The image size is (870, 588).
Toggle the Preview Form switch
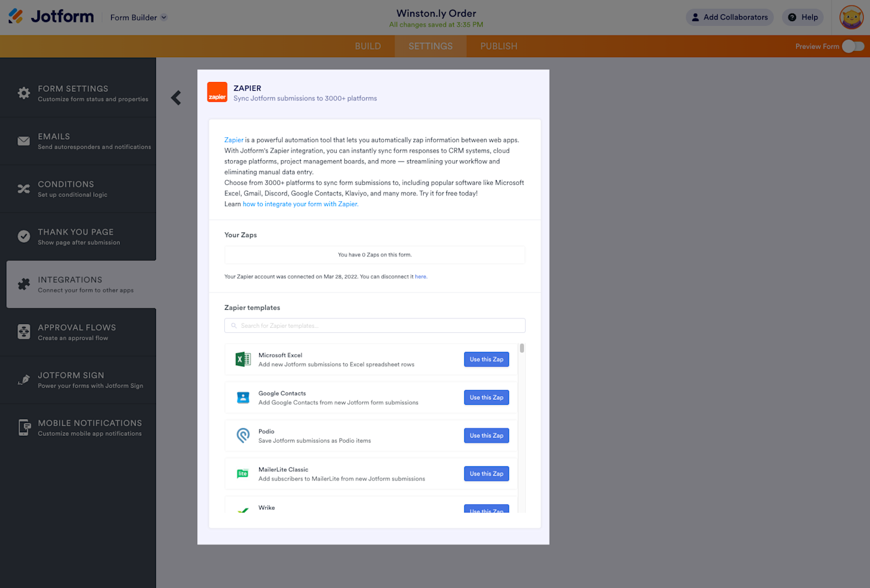pos(853,47)
